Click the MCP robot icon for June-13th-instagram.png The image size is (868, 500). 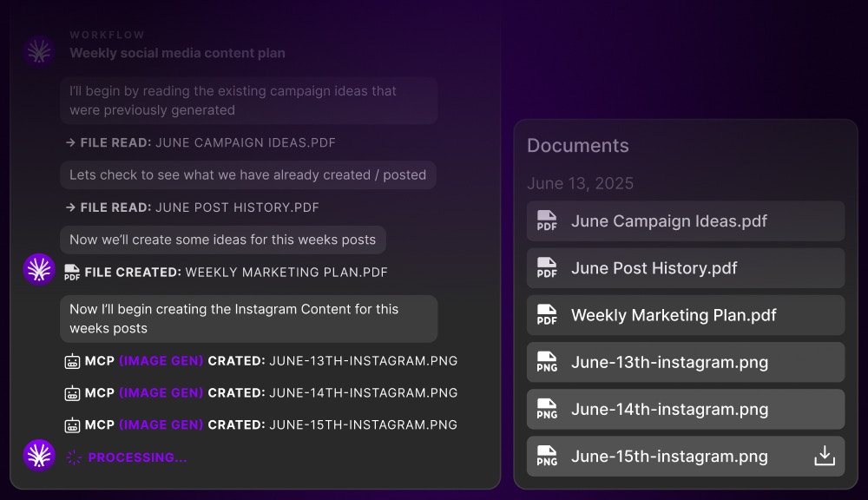(72, 360)
